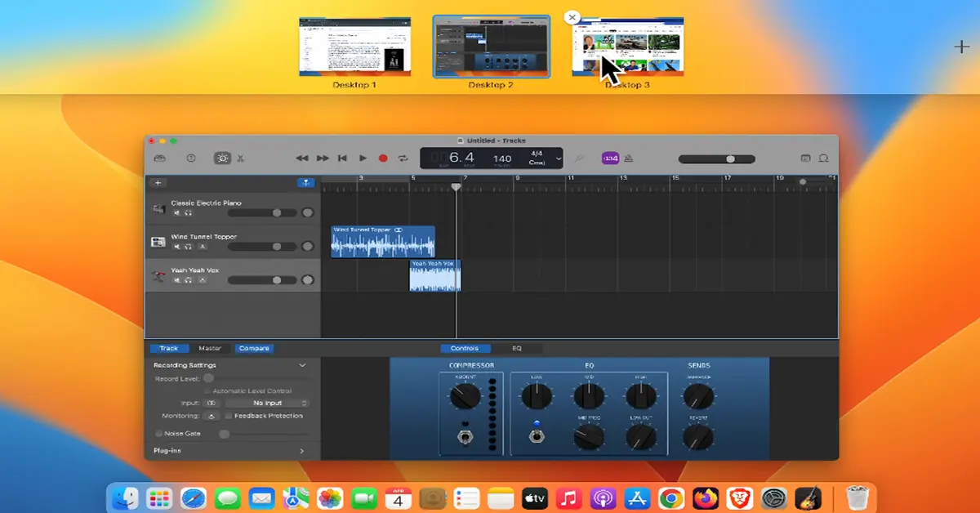Click the Compare button
The height and width of the screenshot is (513, 980).
click(x=254, y=348)
